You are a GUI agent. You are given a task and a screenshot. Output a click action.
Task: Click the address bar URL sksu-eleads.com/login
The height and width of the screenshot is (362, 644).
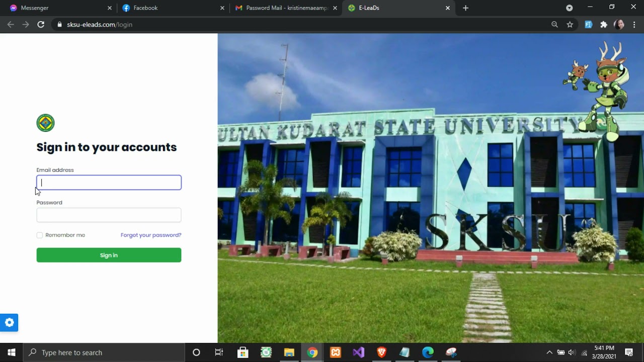100,24
